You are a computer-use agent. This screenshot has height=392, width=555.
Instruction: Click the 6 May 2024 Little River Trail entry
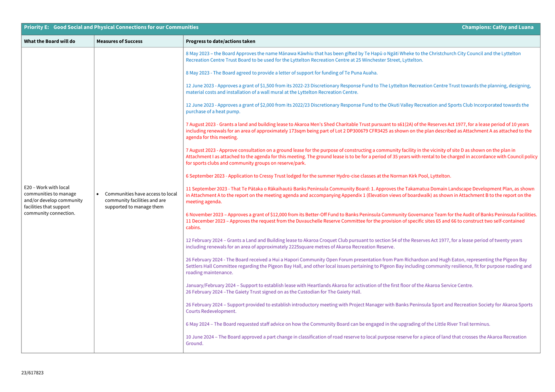[338, 324]
